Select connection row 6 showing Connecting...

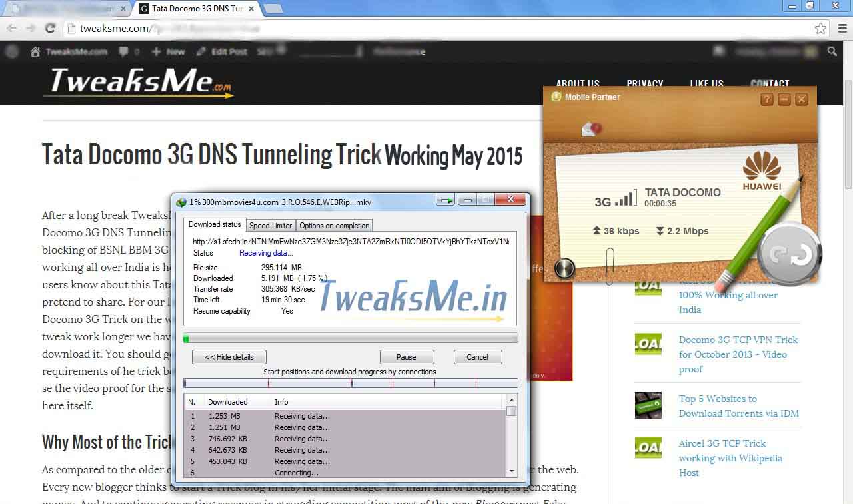[345, 473]
